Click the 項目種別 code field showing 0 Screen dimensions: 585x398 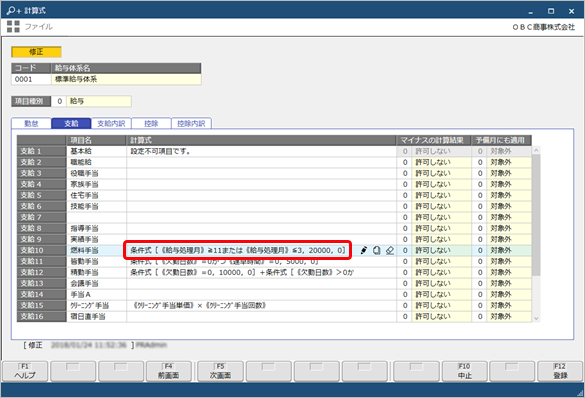(x=59, y=101)
